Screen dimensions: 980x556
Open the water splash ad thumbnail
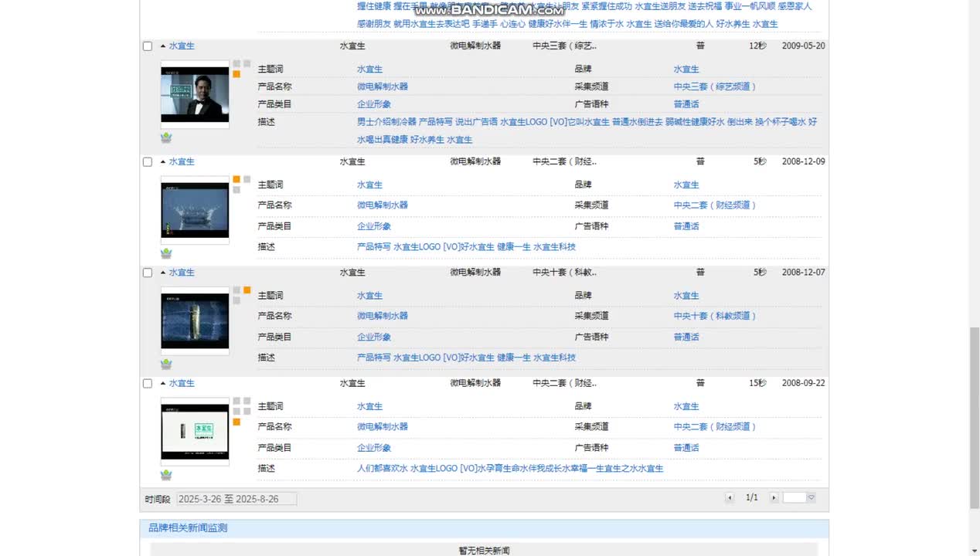[195, 210]
